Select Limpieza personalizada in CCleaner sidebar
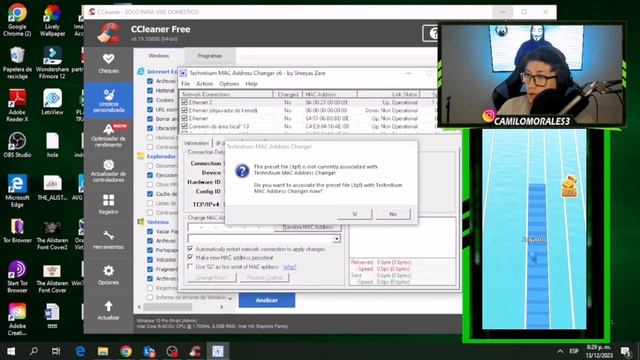This screenshot has width=640, height=360. click(x=108, y=101)
